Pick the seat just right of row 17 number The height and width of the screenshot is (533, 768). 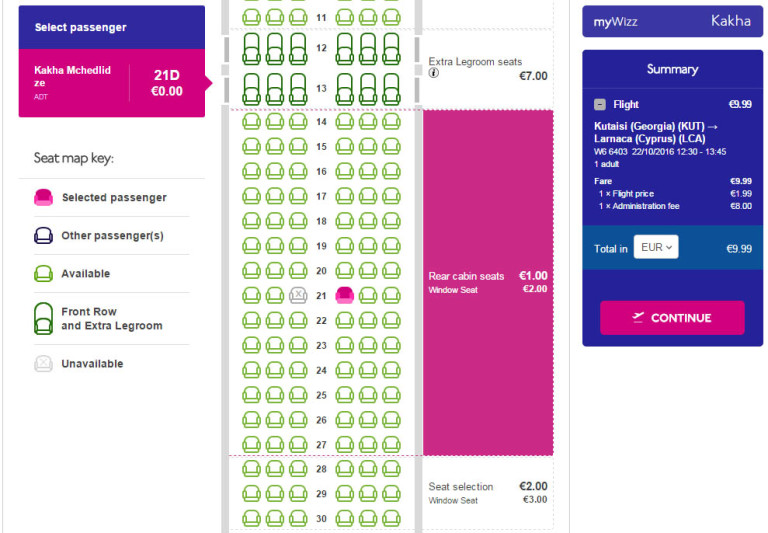[344, 196]
